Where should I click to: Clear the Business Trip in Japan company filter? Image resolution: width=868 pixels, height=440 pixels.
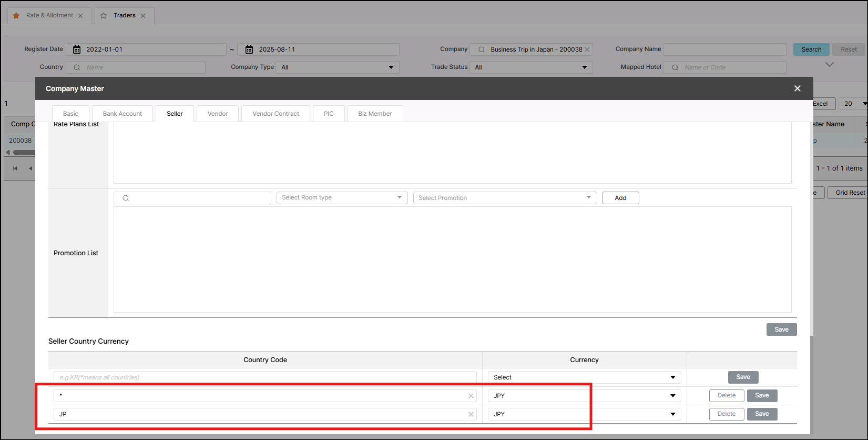click(x=587, y=49)
